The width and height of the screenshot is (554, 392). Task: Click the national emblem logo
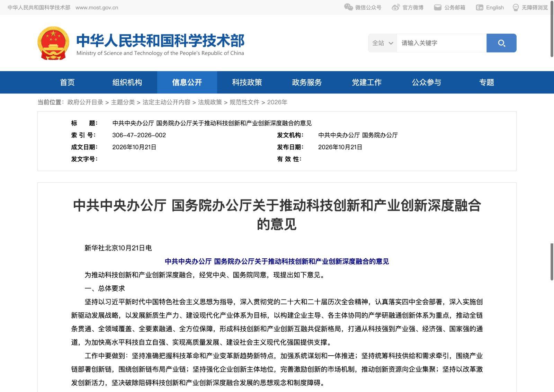pos(53,43)
